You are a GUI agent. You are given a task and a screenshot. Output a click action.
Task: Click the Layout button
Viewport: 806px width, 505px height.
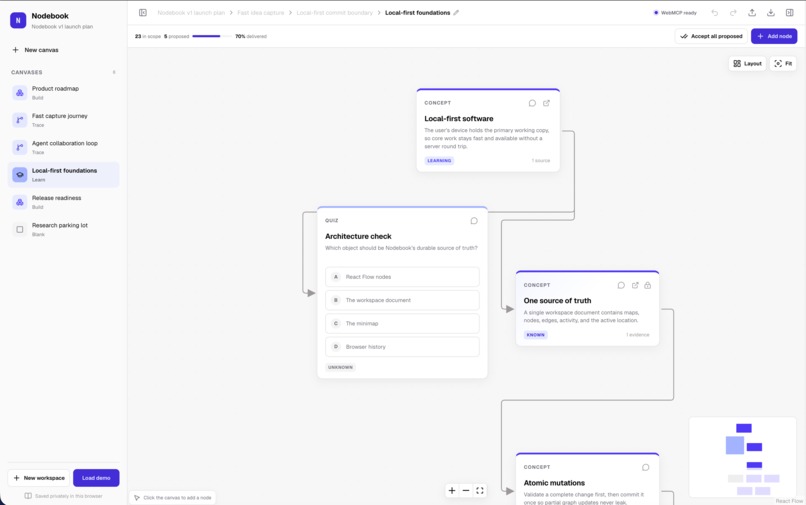pos(747,63)
